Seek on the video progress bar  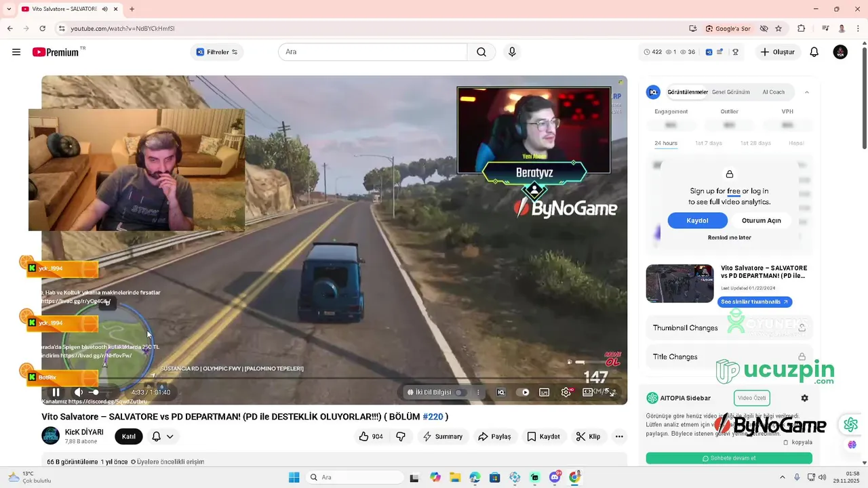[334, 379]
